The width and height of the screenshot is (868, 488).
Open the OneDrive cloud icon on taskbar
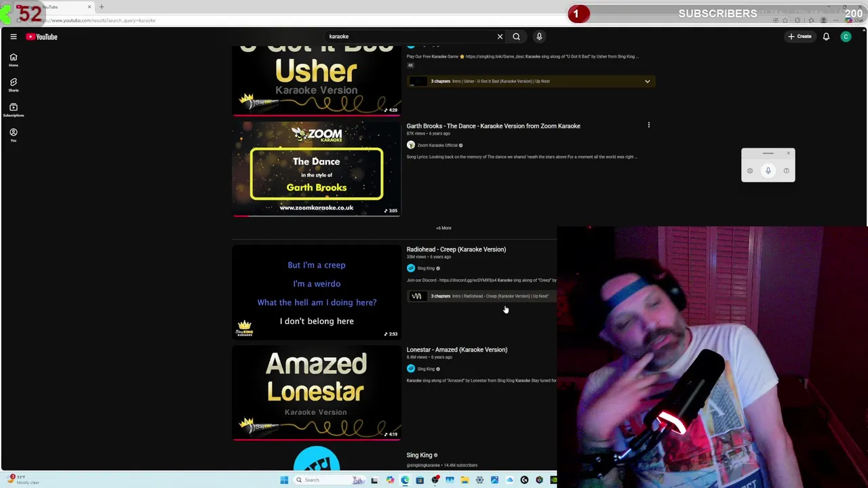[509, 480]
